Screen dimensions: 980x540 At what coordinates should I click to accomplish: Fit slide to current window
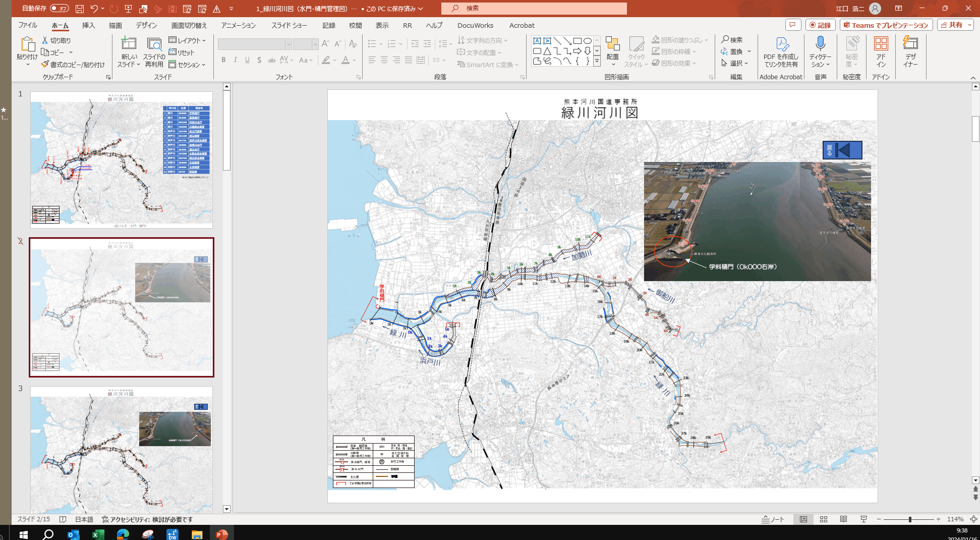click(x=973, y=519)
